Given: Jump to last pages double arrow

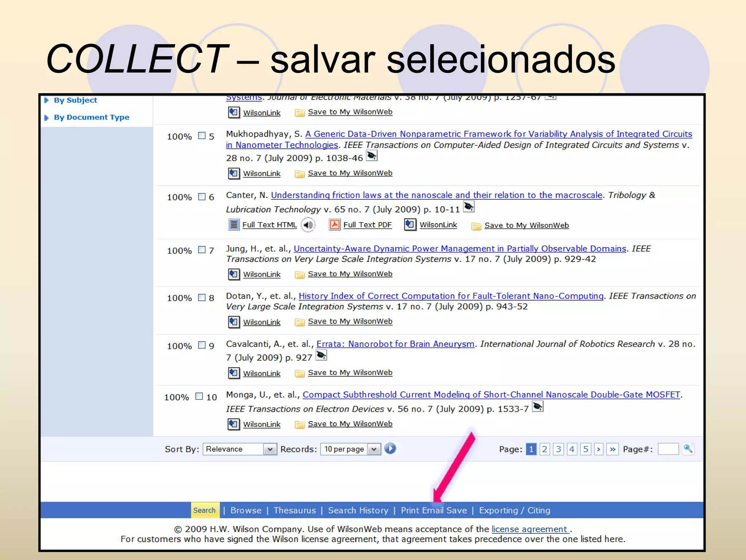Looking at the screenshot, I should tap(613, 449).
